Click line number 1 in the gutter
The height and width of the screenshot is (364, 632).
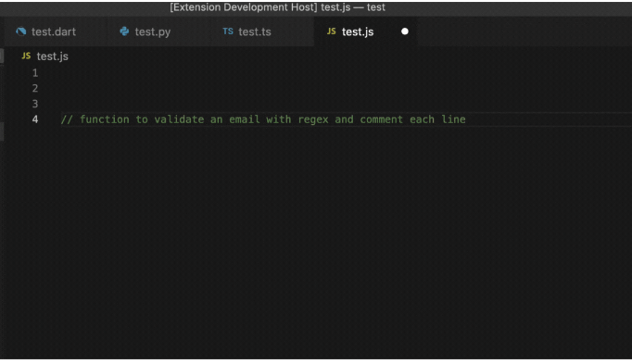[x=35, y=73]
